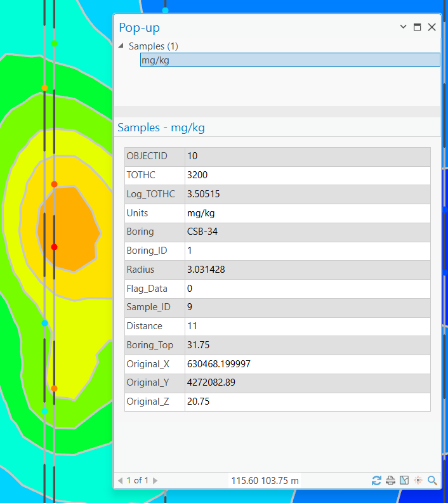
Task: Click the select feature icon
Action: [x=404, y=480]
